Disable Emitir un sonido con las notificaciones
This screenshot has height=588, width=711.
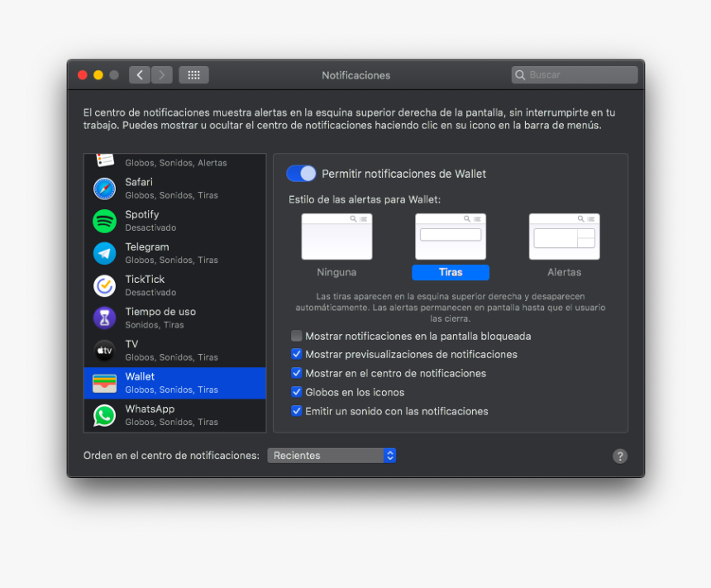pos(296,410)
